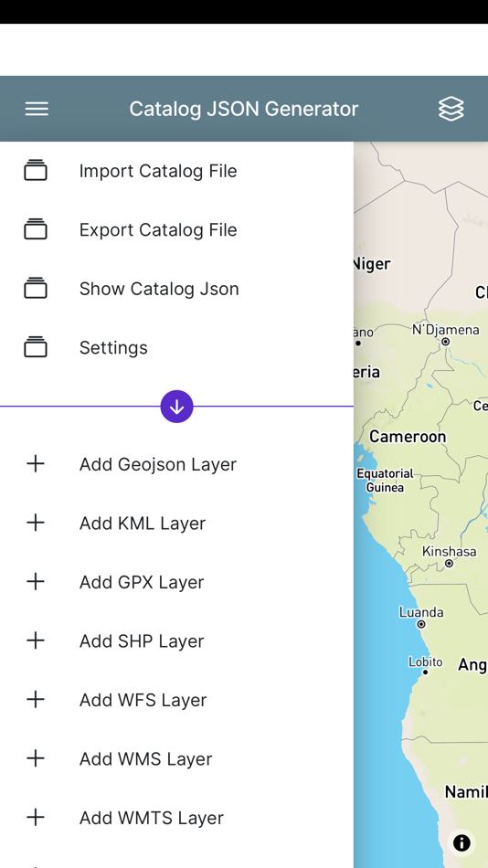Click icon beside Export Catalog File
Viewport: 488px width, 868px height.
[x=36, y=229]
